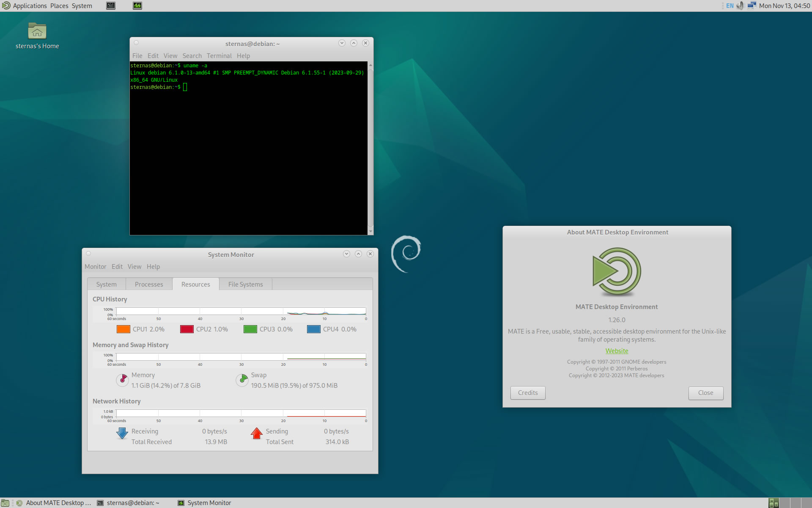Click the Total Sent value 314.0 kB
This screenshot has width=812, height=508.
click(337, 442)
